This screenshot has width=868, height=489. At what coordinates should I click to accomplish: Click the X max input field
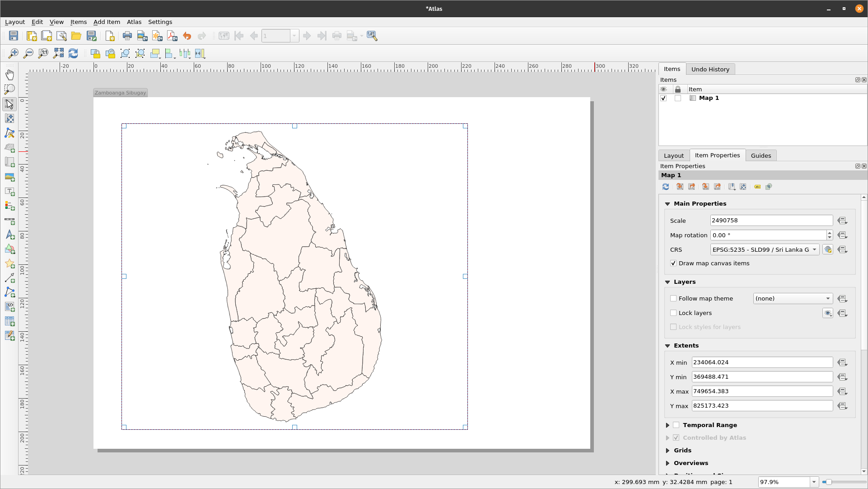(762, 391)
